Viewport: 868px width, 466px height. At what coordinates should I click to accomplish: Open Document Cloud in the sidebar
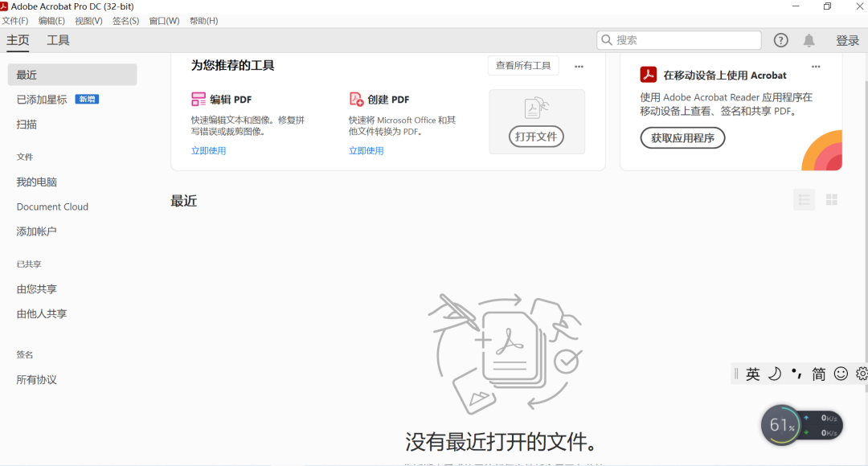point(52,206)
